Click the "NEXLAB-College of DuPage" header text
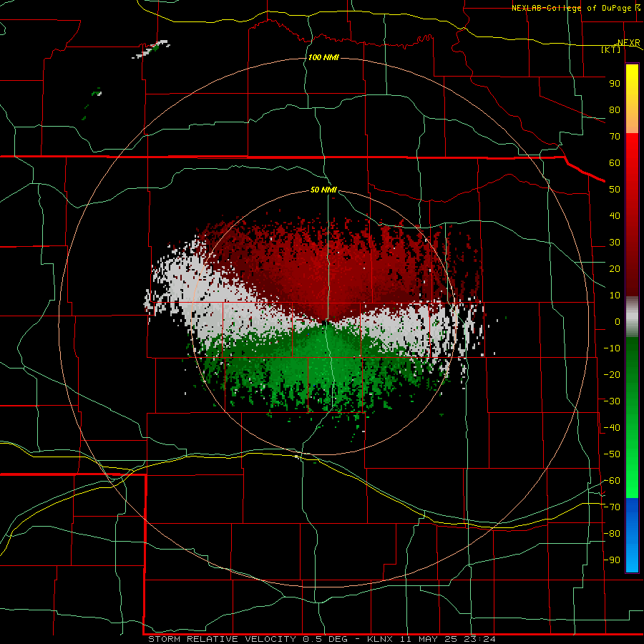 tap(572, 8)
